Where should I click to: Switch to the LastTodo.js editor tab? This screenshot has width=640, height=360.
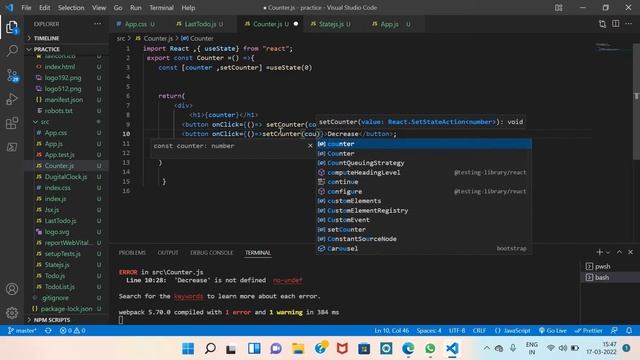pos(200,24)
